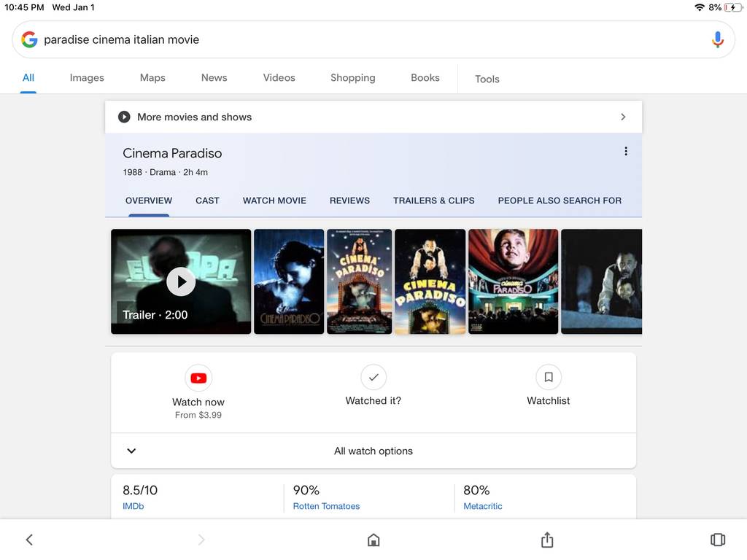Mark movie as watched with checkmark
This screenshot has height=560, width=747.
(x=373, y=377)
